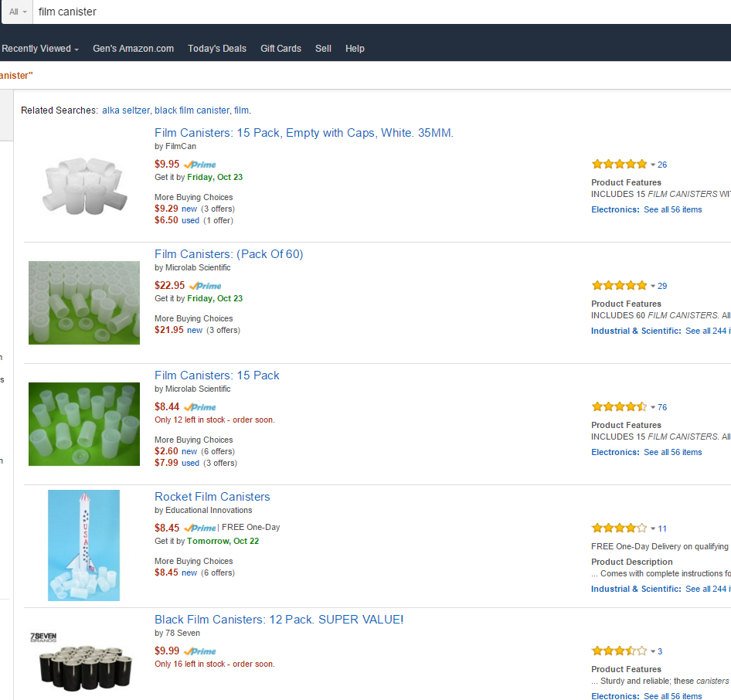Click the star rating on the 60-pack listing
The height and width of the screenshot is (700, 731).
tap(619, 286)
